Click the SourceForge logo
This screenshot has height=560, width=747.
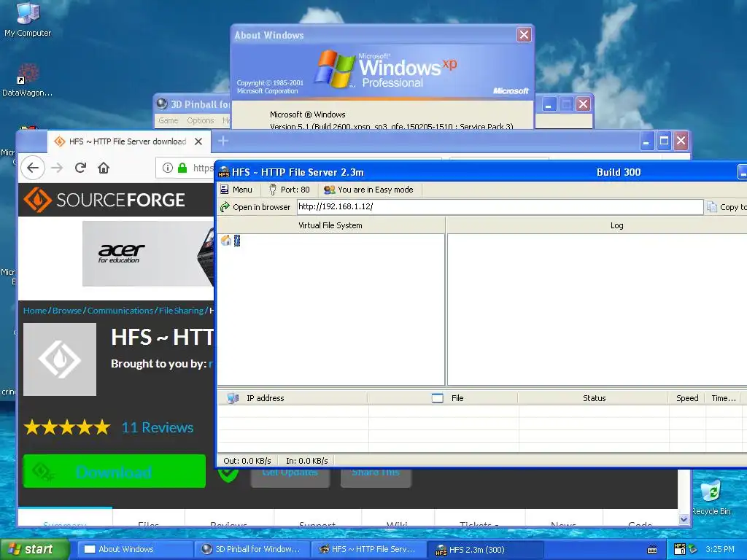coord(104,200)
